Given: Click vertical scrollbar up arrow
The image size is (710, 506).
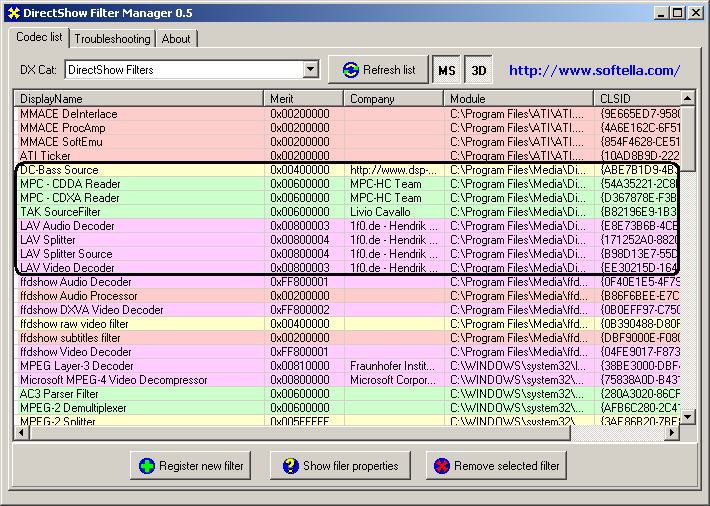Looking at the screenshot, I should pos(688,98).
